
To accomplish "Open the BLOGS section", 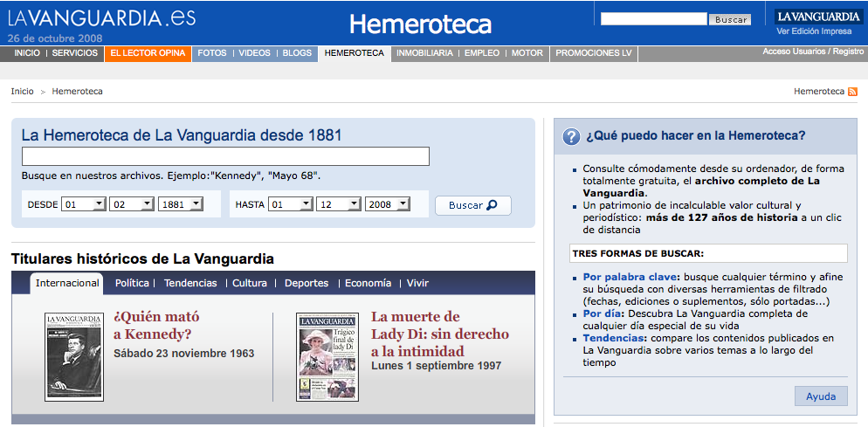I will point(297,53).
